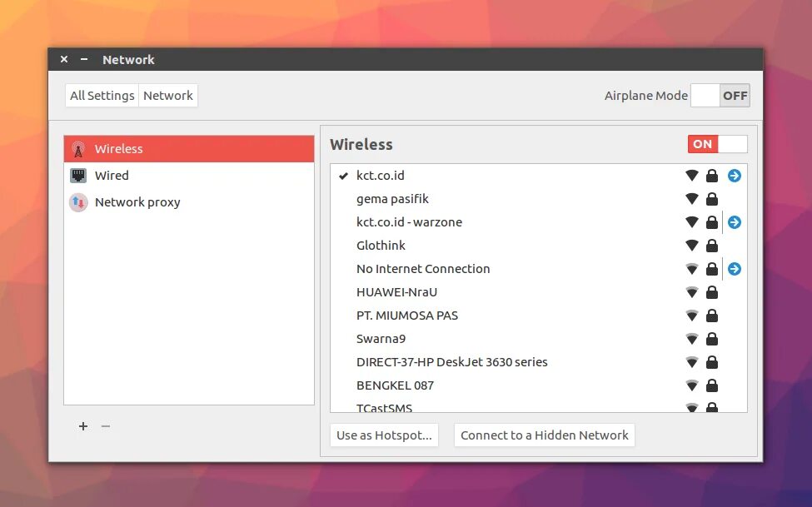The height and width of the screenshot is (507, 812).
Task: Click the signal icon for Swarna9
Action: click(x=692, y=339)
